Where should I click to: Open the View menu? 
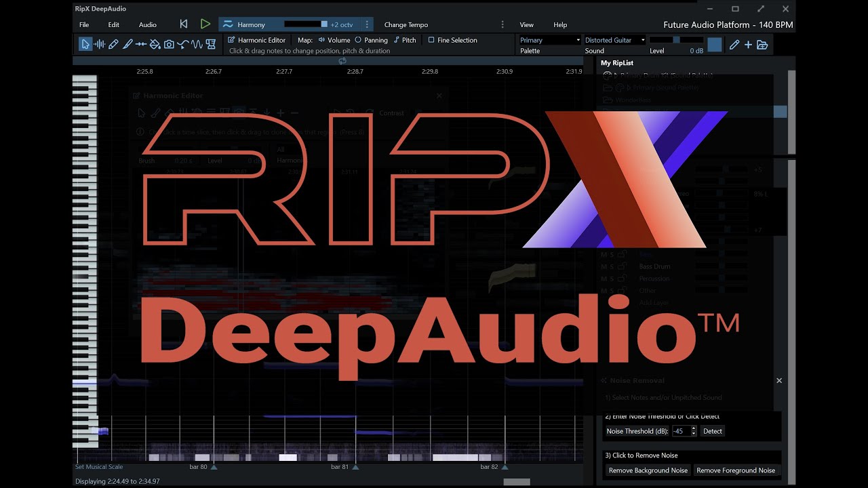pos(526,24)
